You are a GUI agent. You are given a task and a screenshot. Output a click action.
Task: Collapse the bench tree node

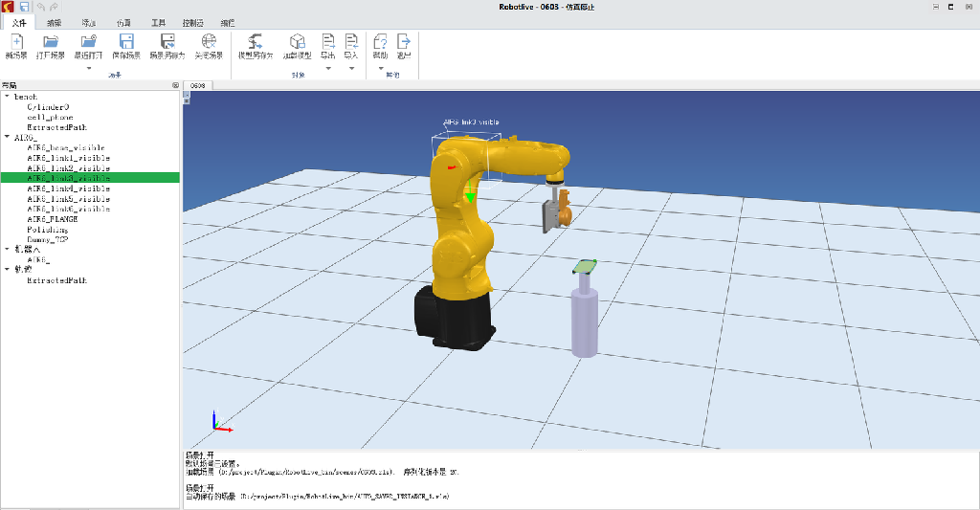click(x=7, y=97)
